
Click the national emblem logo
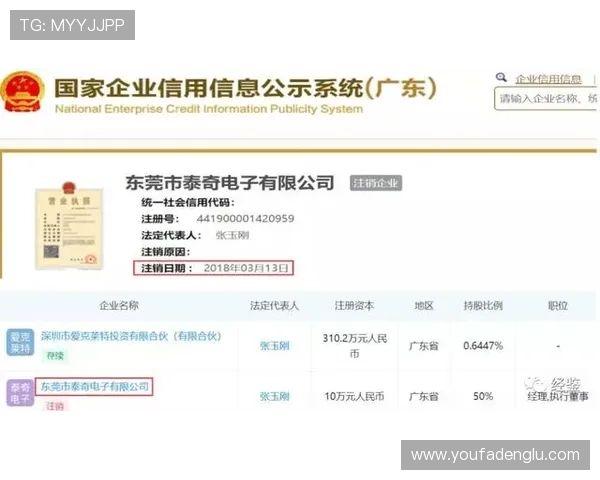click(23, 92)
